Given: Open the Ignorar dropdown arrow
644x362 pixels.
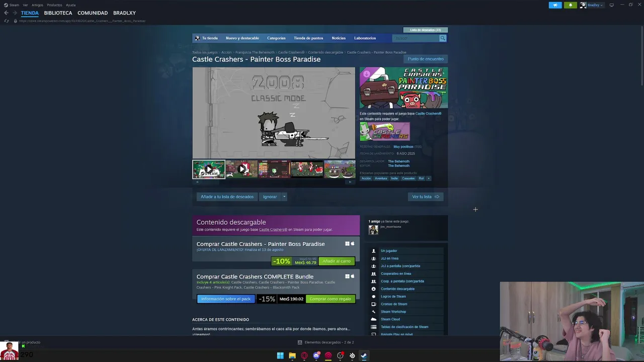Looking at the screenshot, I should coord(284,197).
